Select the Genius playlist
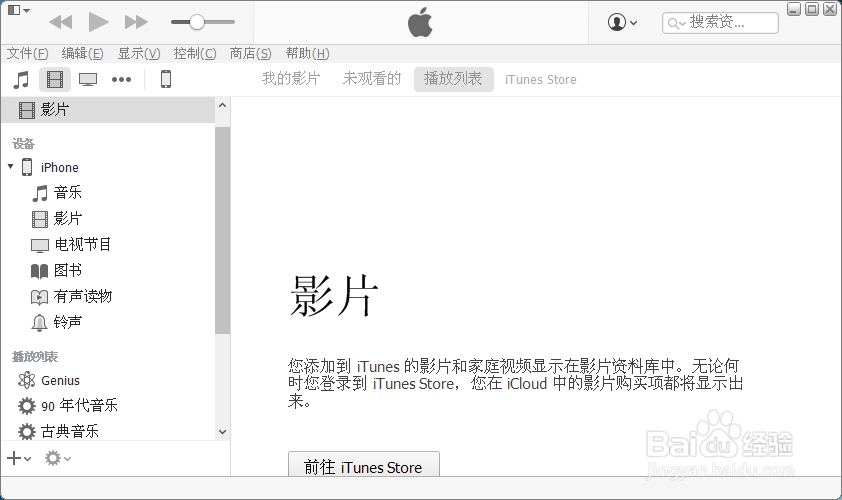This screenshot has width=842, height=500. pos(60,380)
